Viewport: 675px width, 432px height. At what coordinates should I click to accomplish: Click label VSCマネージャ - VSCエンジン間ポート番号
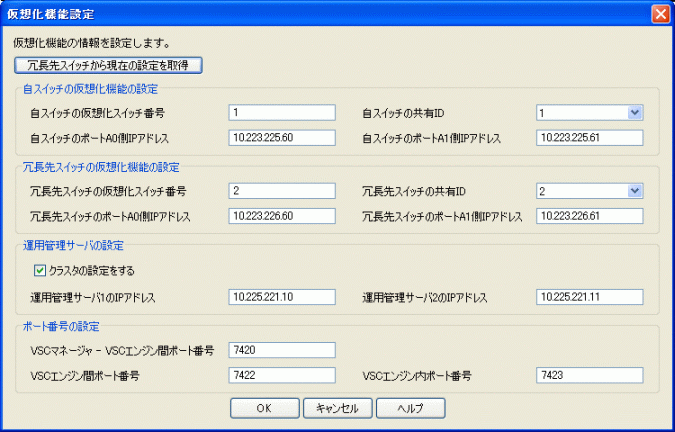coord(122,351)
